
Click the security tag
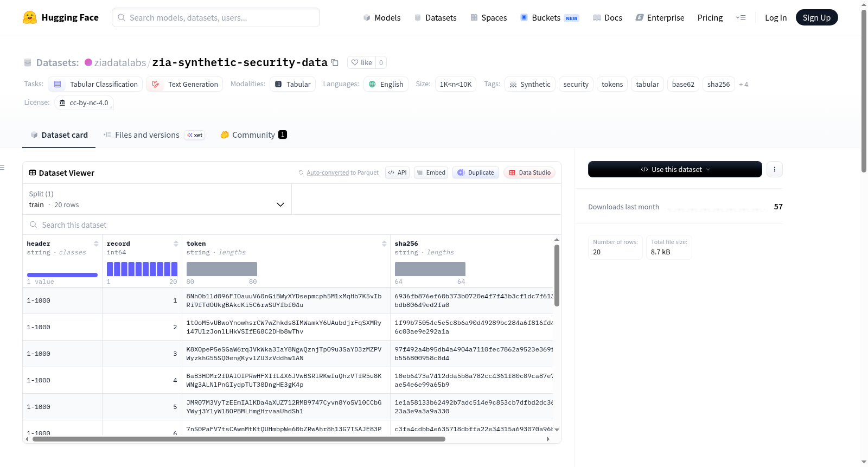tap(576, 84)
